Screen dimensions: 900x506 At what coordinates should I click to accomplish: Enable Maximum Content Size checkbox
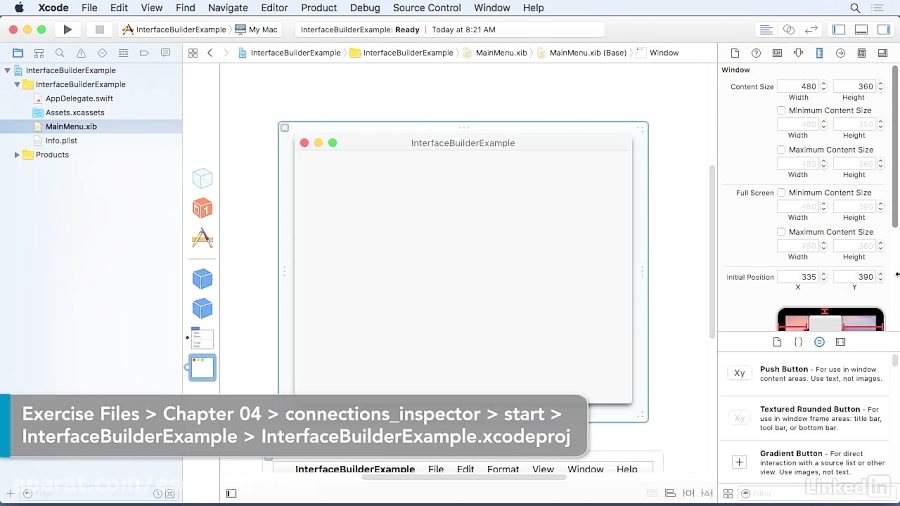781,150
